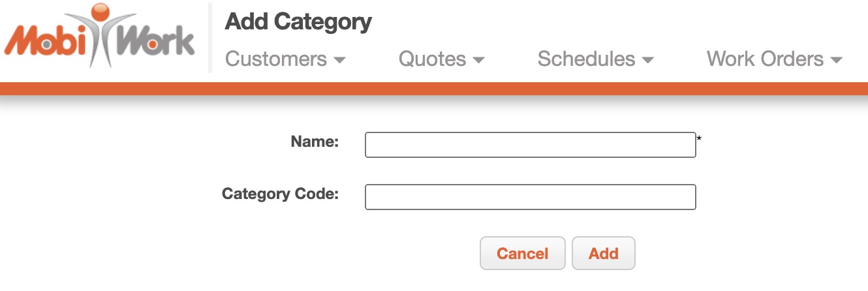This screenshot has width=868, height=291.
Task: Expand the Schedules dropdown arrow
Action: click(648, 60)
